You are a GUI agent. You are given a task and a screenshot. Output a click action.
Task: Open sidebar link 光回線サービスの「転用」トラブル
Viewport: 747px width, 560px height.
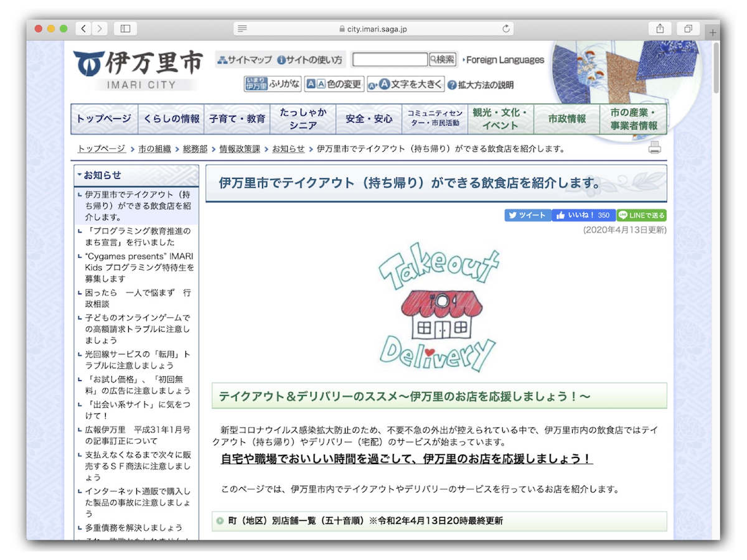pyautogui.click(x=138, y=360)
